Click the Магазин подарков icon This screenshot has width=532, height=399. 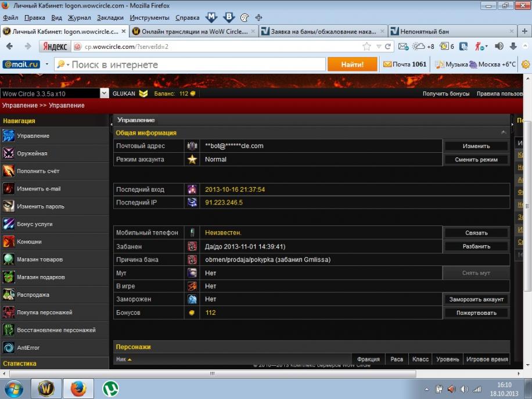point(9,277)
